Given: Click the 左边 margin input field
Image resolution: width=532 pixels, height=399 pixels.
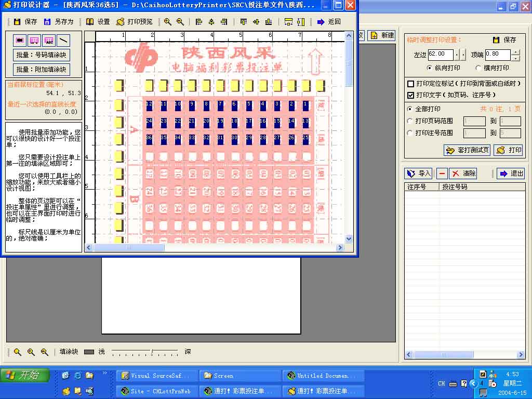Looking at the screenshot, I should pyautogui.click(x=440, y=54).
